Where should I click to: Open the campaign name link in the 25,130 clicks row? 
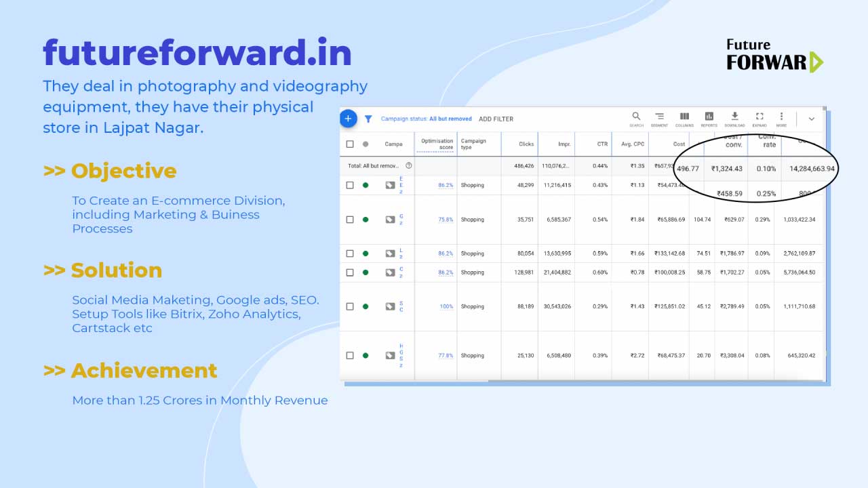401,355
